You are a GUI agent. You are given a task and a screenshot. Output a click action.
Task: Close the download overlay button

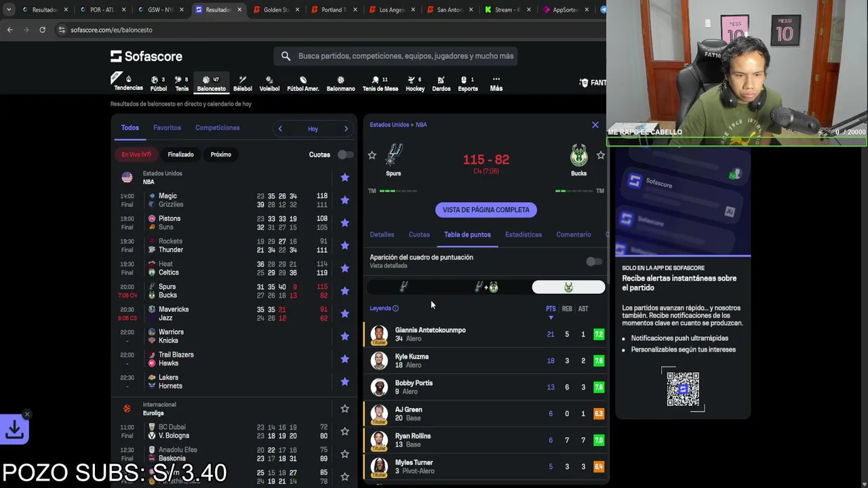(27, 414)
